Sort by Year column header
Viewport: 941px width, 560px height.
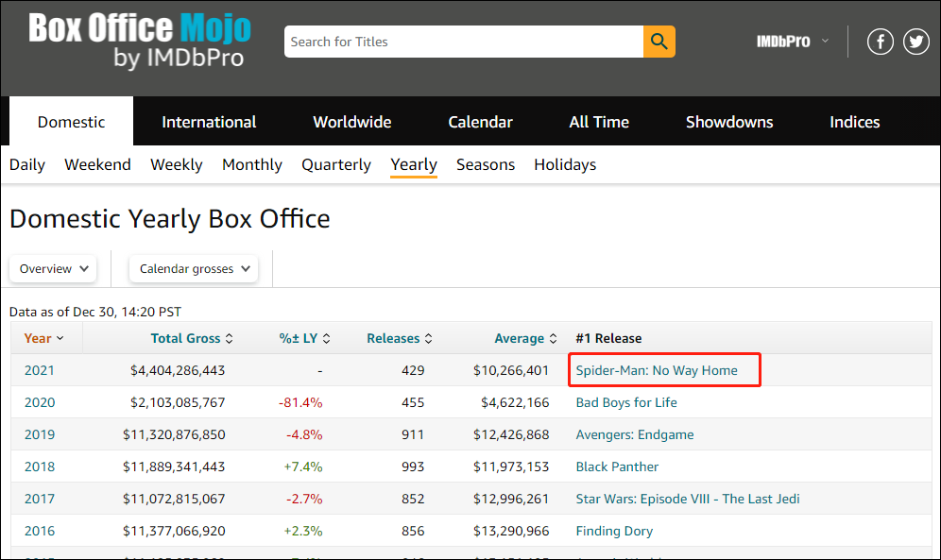43,338
